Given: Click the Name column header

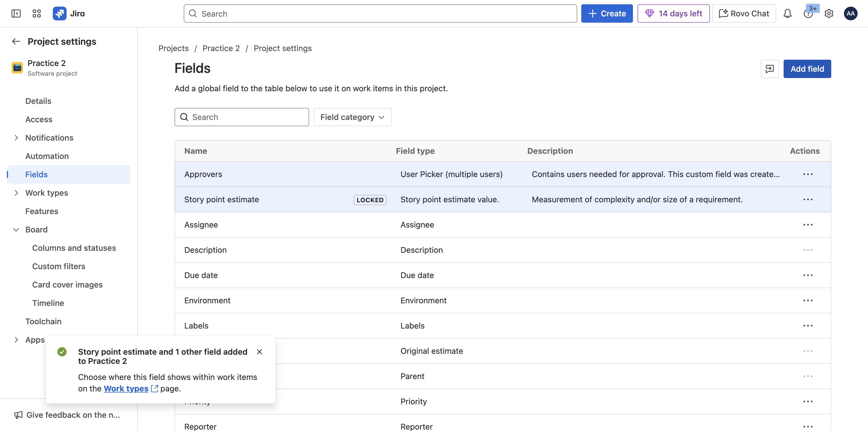Looking at the screenshot, I should pyautogui.click(x=195, y=151).
